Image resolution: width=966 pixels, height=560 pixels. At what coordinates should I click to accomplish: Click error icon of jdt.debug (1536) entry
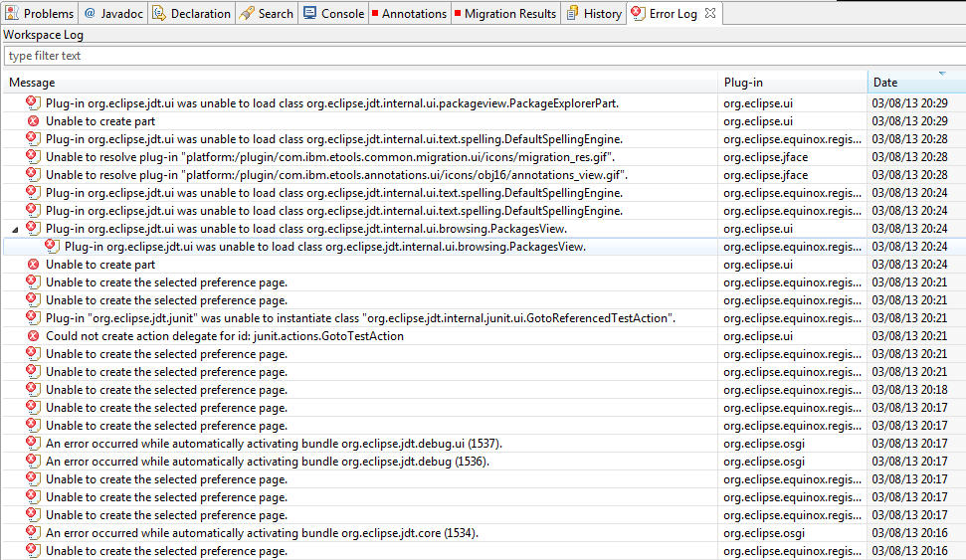click(33, 461)
